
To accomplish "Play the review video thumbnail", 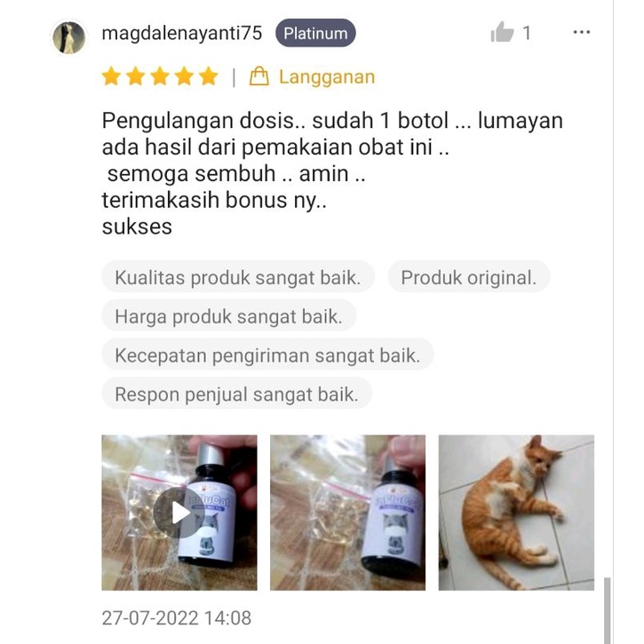I will pos(179,513).
